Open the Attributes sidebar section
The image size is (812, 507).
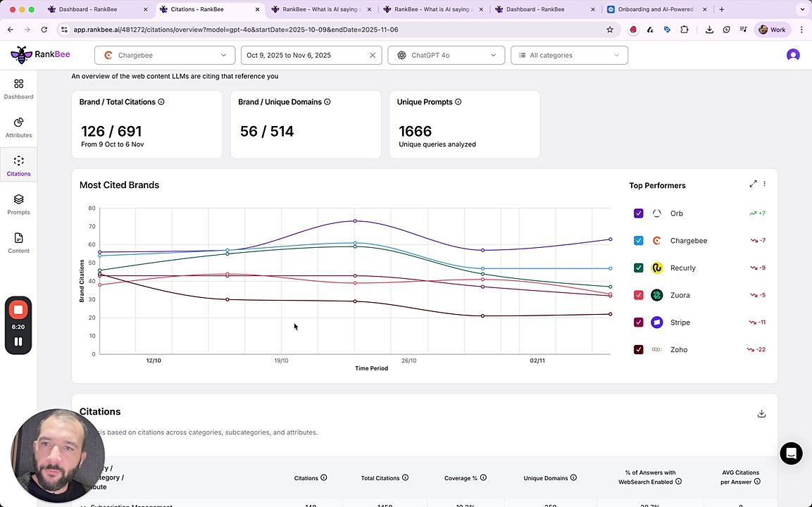pyautogui.click(x=18, y=127)
